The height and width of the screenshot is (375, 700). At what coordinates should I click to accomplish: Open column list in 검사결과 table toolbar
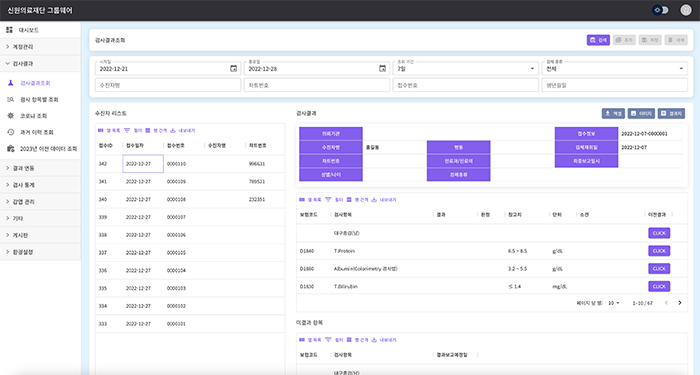click(x=310, y=200)
